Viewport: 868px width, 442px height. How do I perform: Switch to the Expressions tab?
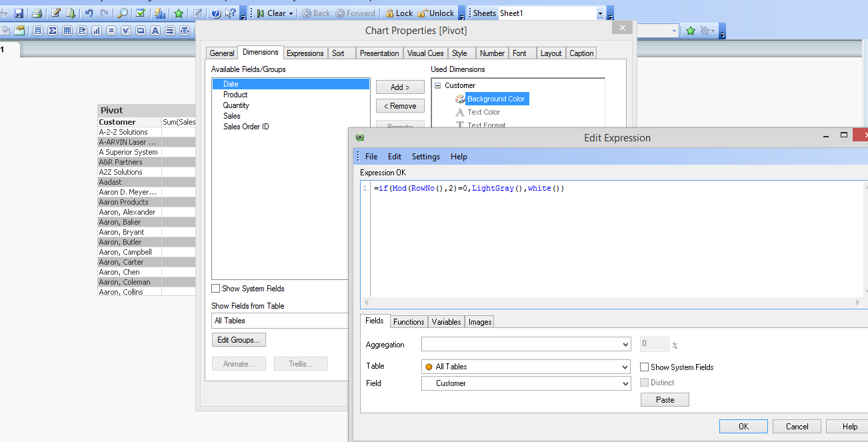(305, 53)
